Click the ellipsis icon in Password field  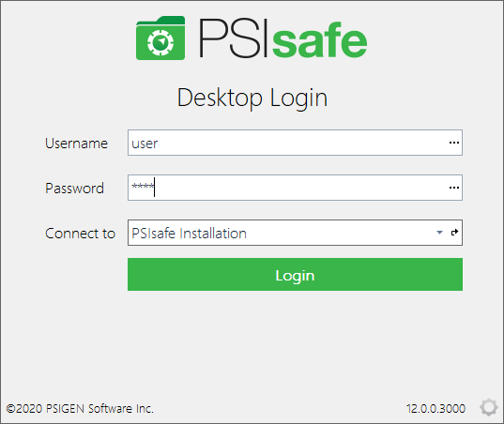click(x=454, y=188)
